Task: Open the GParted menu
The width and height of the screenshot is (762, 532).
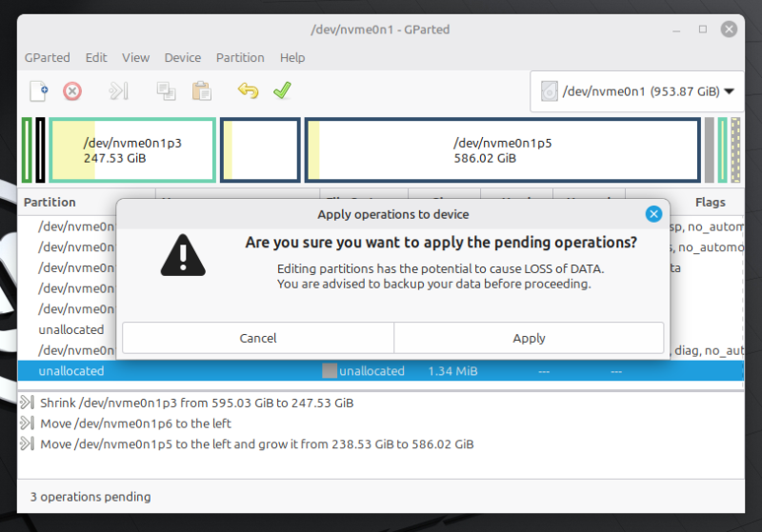Action: 48,57
